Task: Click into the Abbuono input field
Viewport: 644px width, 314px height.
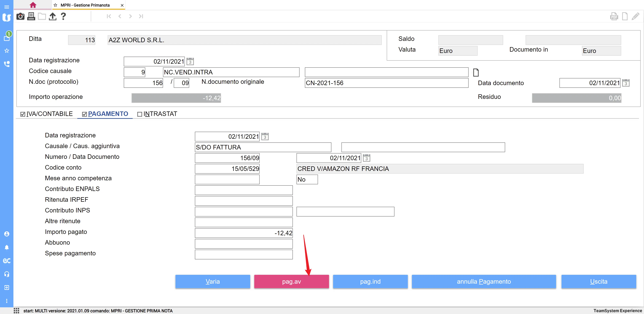Action: point(244,244)
